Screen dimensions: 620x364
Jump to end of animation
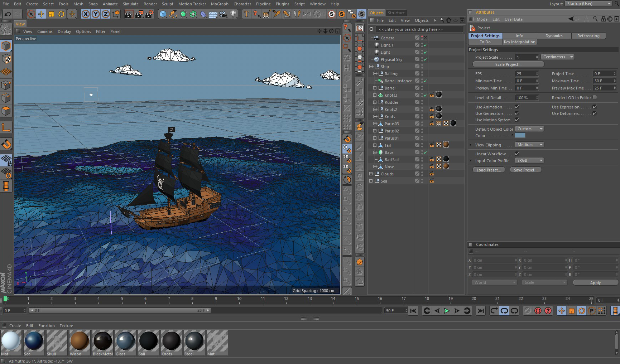[x=481, y=311]
